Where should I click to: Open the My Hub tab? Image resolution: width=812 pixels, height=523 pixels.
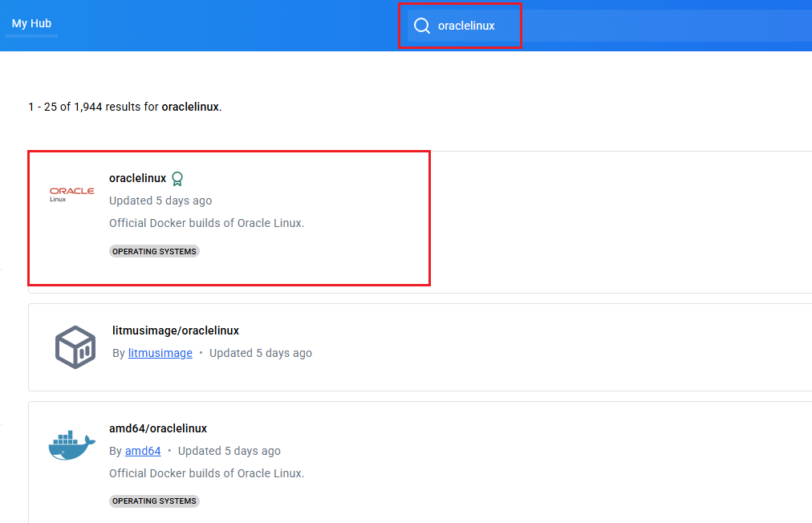pyautogui.click(x=31, y=23)
